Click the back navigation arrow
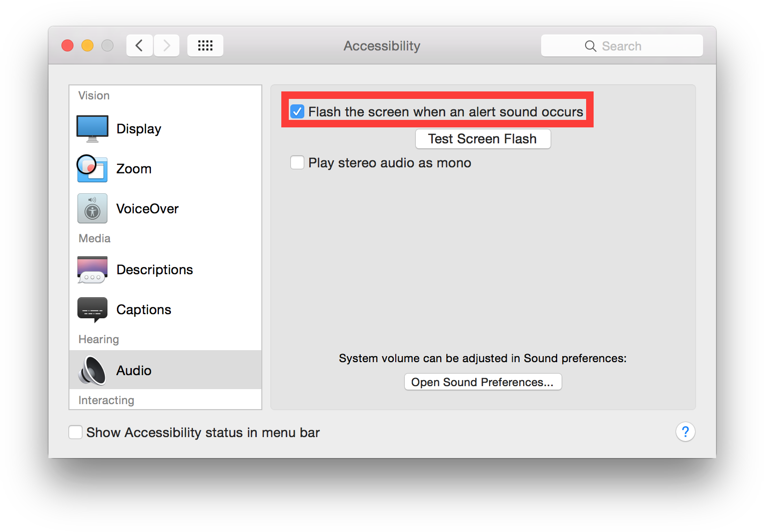This screenshot has width=764, height=532. point(139,45)
